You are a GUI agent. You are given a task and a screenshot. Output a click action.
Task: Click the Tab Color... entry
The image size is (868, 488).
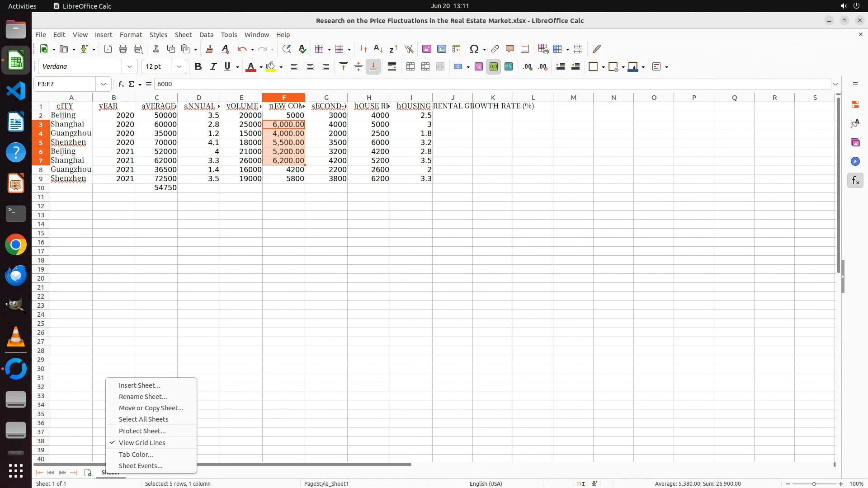click(x=136, y=455)
